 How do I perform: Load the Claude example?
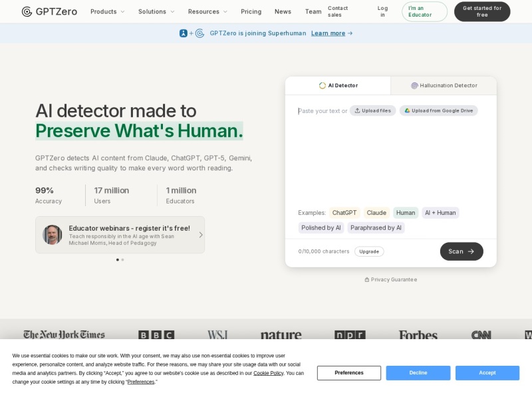pyautogui.click(x=376, y=213)
